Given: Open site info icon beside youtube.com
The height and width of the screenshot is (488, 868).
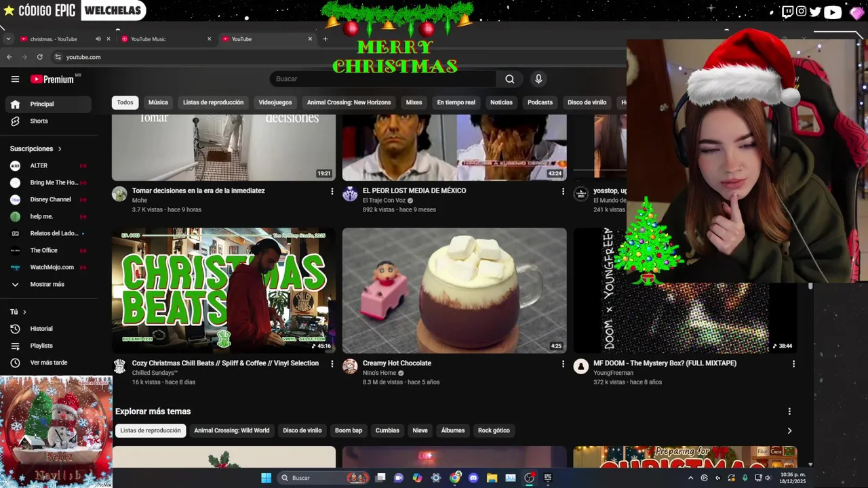Looking at the screenshot, I should 58,57.
